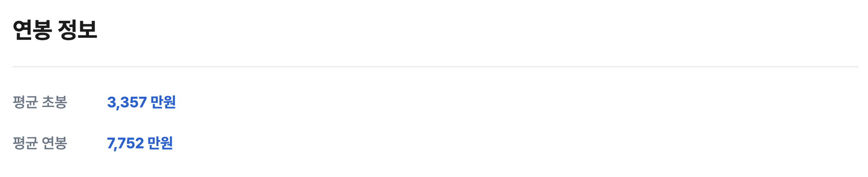Open the blue "7,752 만원" value
The height and width of the screenshot is (177, 868).
pos(140,143)
